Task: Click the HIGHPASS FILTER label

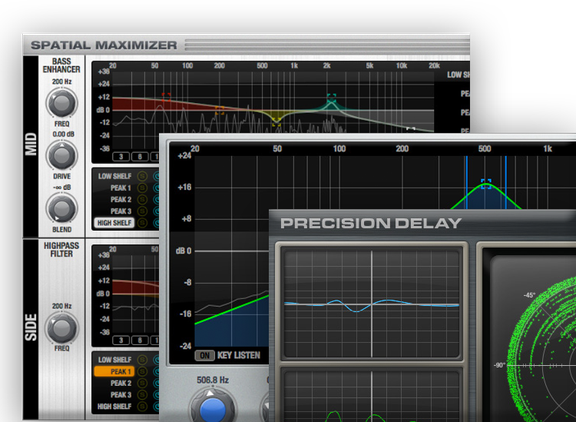Action: click(61, 250)
